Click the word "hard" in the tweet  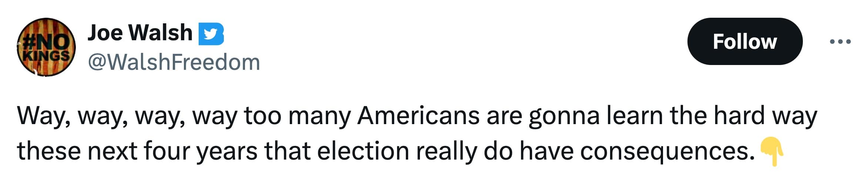[739, 116]
